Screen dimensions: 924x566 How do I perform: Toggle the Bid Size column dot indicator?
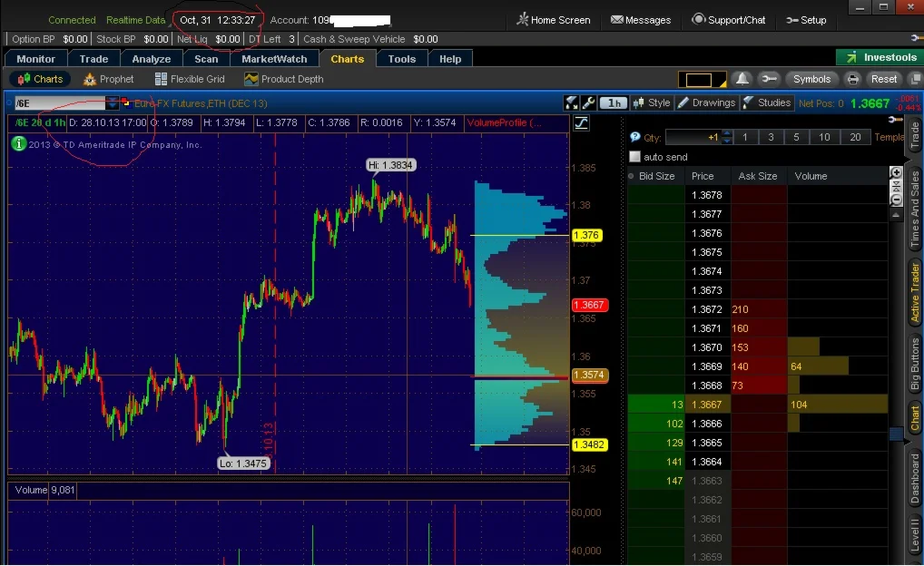631,176
